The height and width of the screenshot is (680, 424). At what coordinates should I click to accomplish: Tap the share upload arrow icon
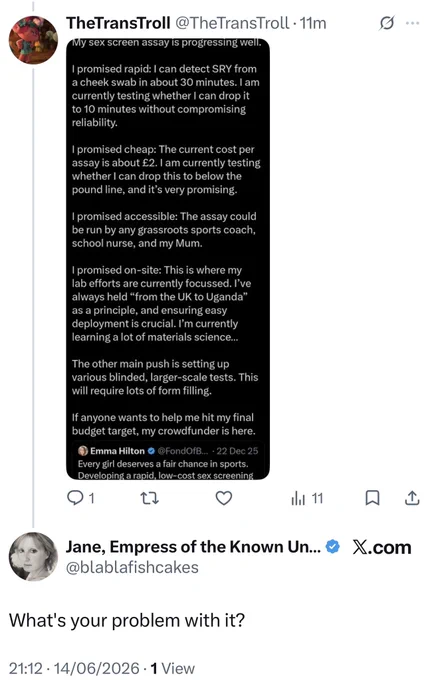click(x=412, y=498)
